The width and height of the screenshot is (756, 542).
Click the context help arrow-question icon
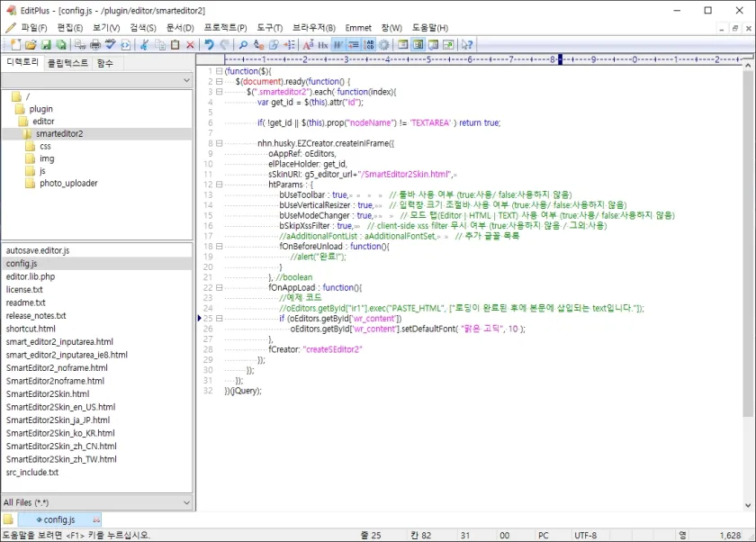[467, 45]
